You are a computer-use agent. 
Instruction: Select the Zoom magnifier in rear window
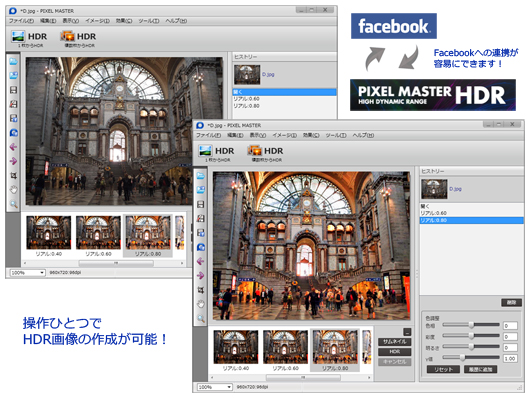click(14, 204)
